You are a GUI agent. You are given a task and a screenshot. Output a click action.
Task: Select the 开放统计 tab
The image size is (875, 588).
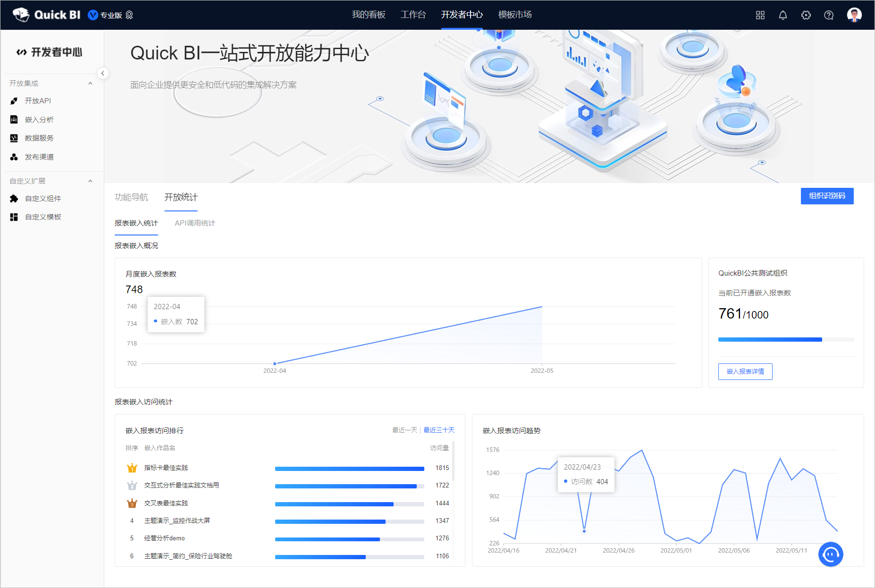pyautogui.click(x=181, y=197)
